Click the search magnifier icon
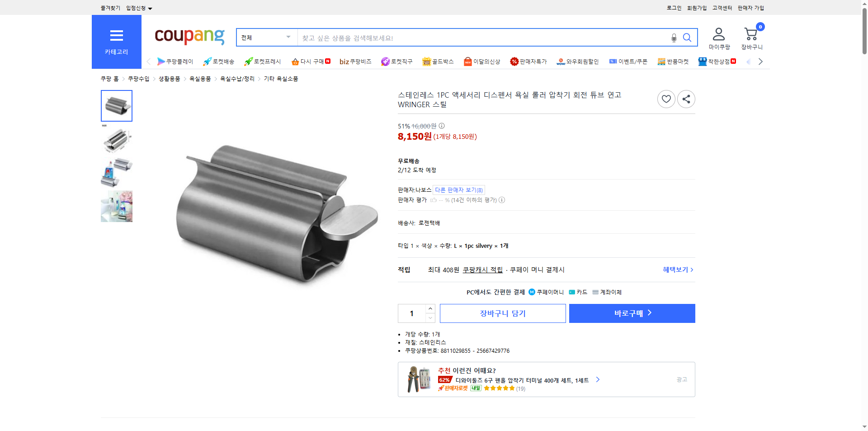Viewport: 868px width, 431px height. tap(687, 38)
